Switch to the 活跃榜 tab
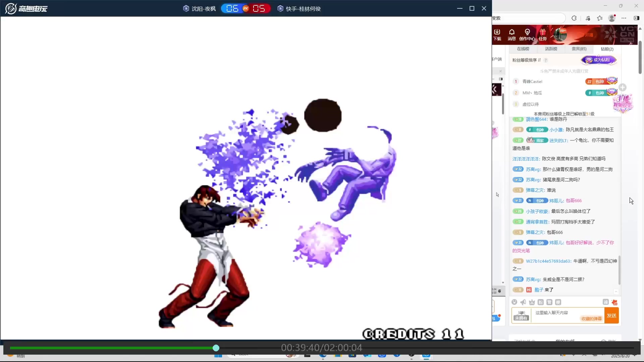This screenshot has height=362, width=644. [551, 49]
